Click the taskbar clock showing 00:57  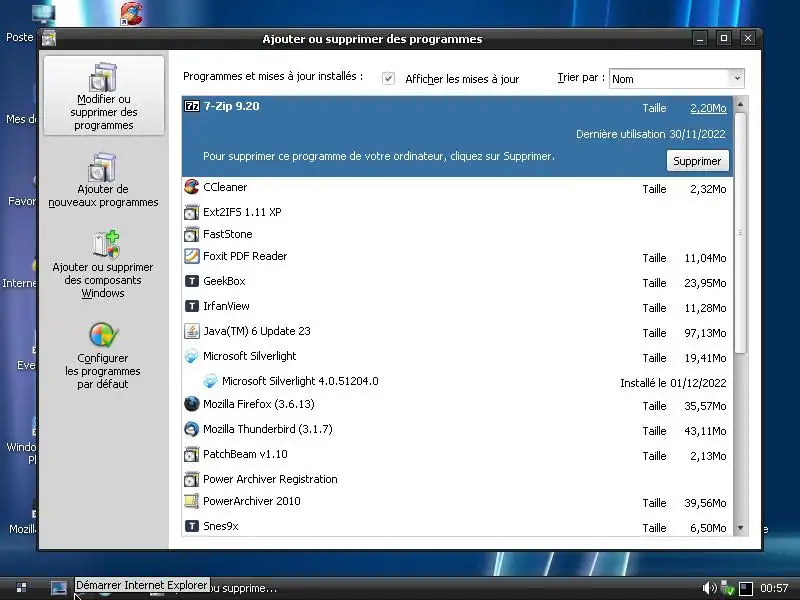pos(774,588)
